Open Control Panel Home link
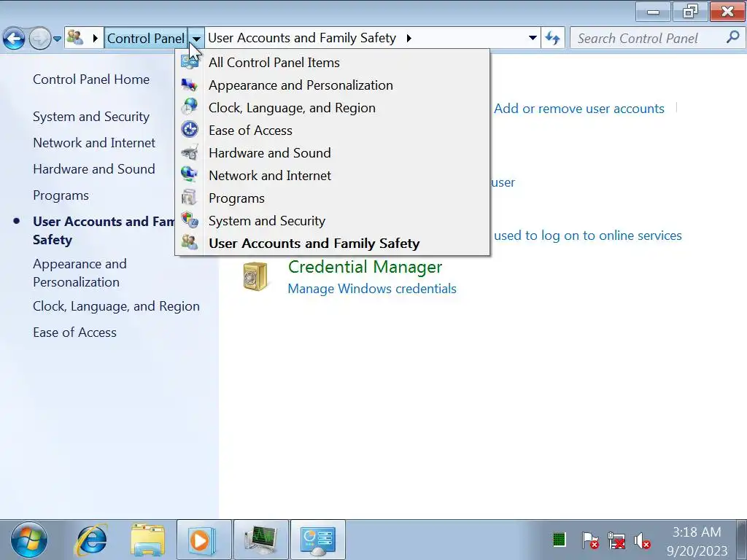This screenshot has width=747, height=560. click(x=91, y=79)
